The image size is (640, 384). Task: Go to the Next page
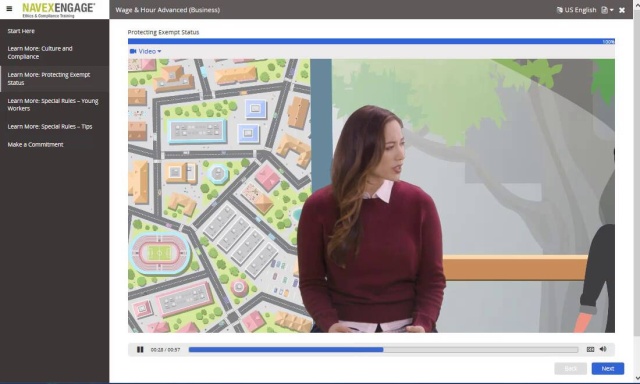[608, 368]
